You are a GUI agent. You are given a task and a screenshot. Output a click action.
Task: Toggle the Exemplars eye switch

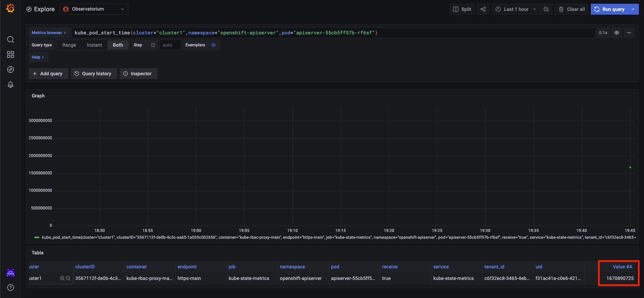pyautogui.click(x=213, y=45)
